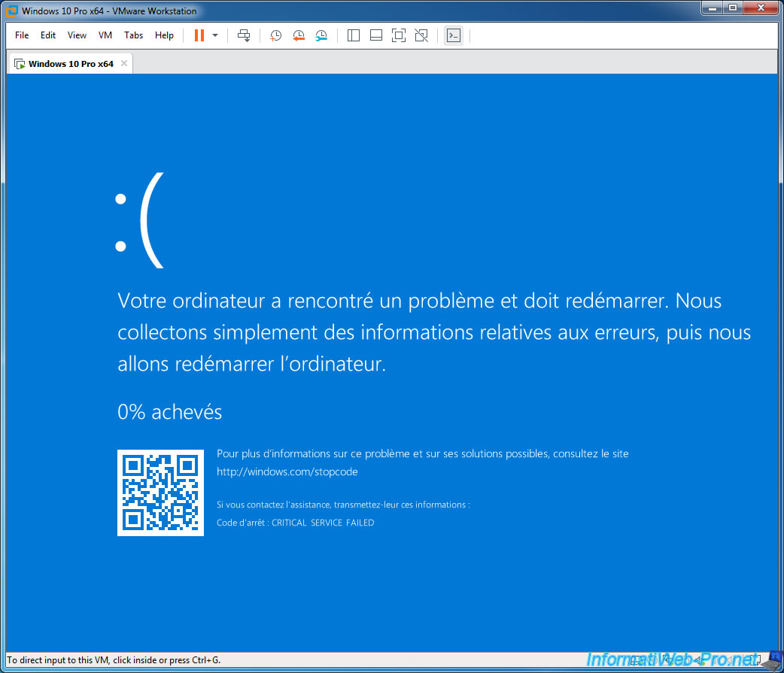Click the 'To direct input to this VM' status message
Viewport: 784px width, 673px height.
pyautogui.click(x=114, y=660)
